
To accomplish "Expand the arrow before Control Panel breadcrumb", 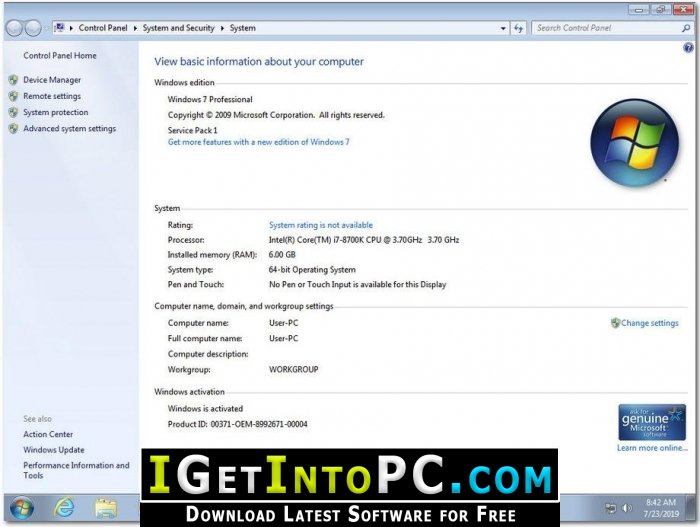I will click(71, 28).
